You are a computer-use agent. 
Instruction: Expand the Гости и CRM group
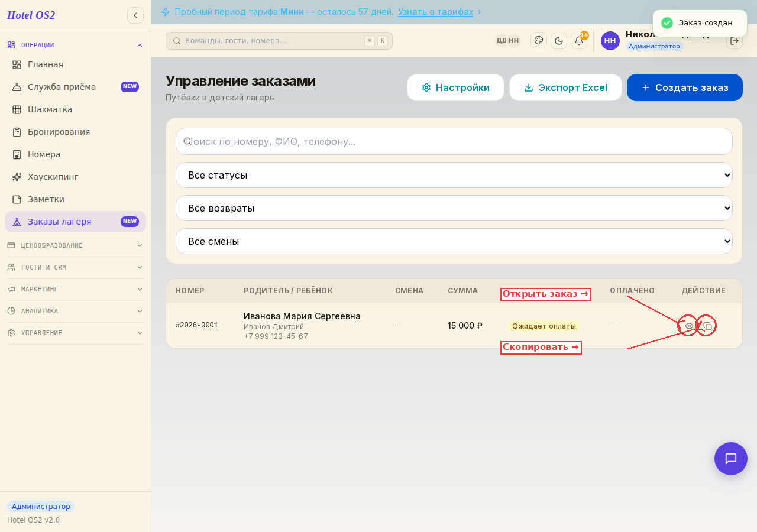pyautogui.click(x=75, y=267)
